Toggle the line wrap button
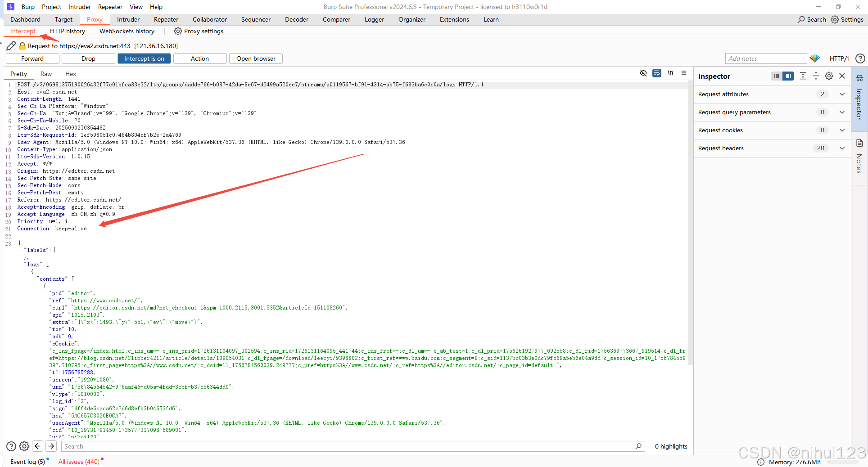This screenshot has height=467, width=868. point(657,73)
